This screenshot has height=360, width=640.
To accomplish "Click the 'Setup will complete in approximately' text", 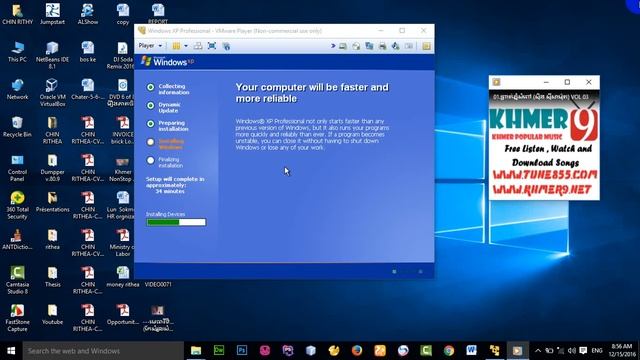I will pyautogui.click(x=175, y=182).
